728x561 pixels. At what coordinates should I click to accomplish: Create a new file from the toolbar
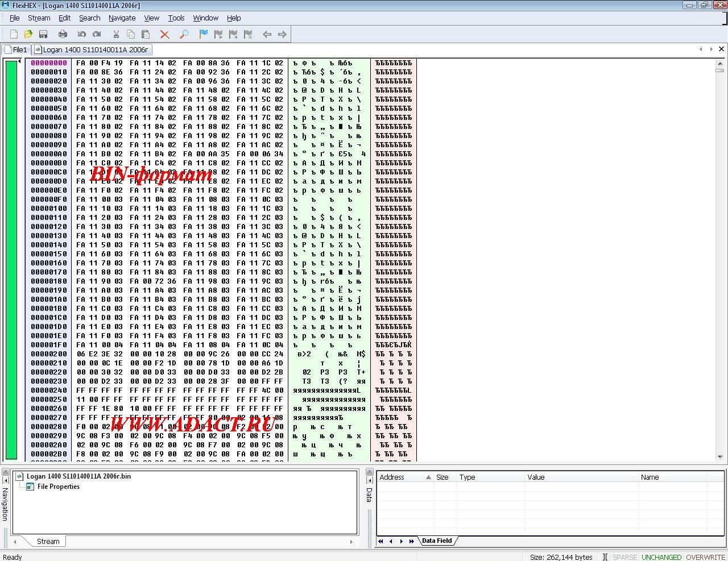[14, 34]
